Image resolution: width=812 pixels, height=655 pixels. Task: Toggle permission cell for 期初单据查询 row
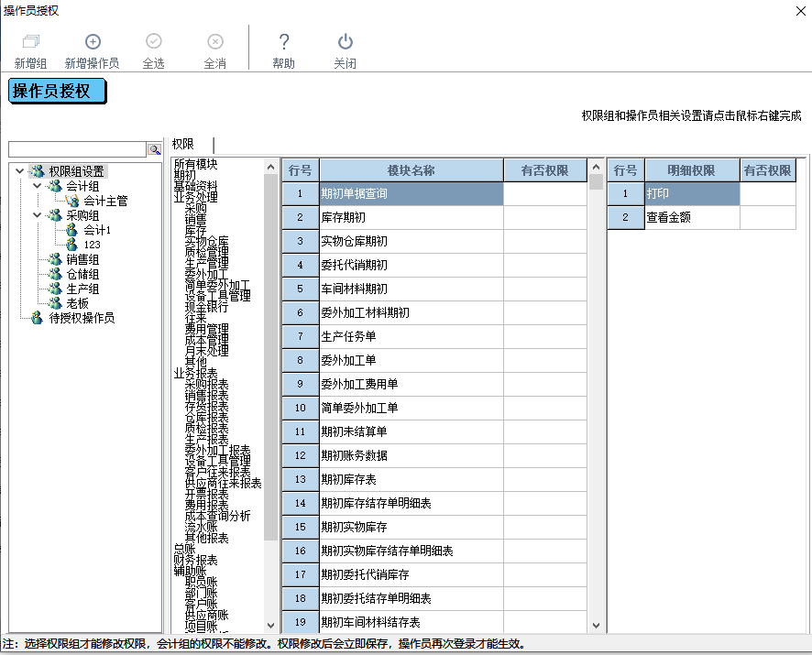click(544, 194)
